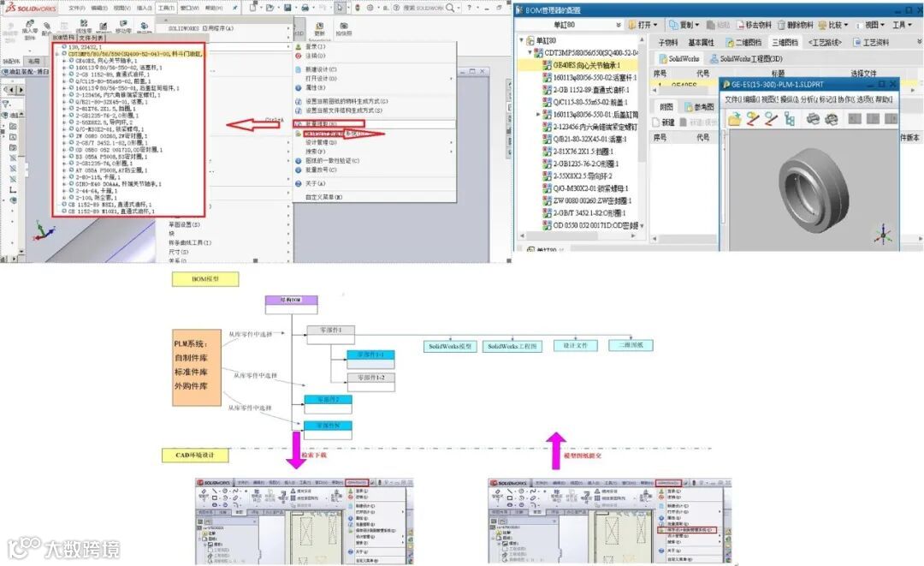Click the filter funnel icon in feature tree
Image resolution: width=924 pixels, height=566 pixels.
pos(6,104)
